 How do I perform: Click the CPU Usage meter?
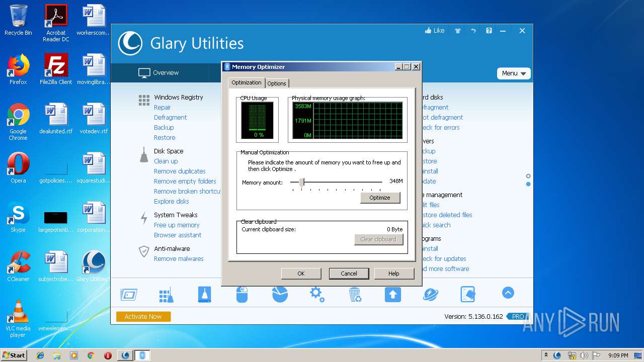[x=257, y=120]
